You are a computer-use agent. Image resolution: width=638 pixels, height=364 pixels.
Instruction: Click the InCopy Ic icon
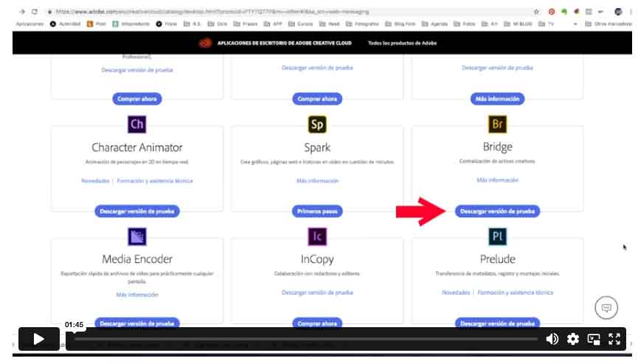(317, 237)
